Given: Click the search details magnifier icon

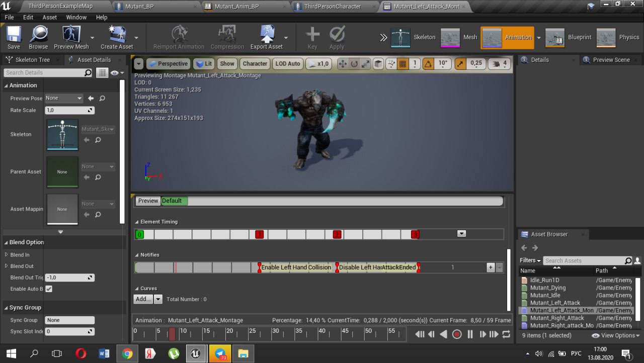Looking at the screenshot, I should (x=88, y=73).
